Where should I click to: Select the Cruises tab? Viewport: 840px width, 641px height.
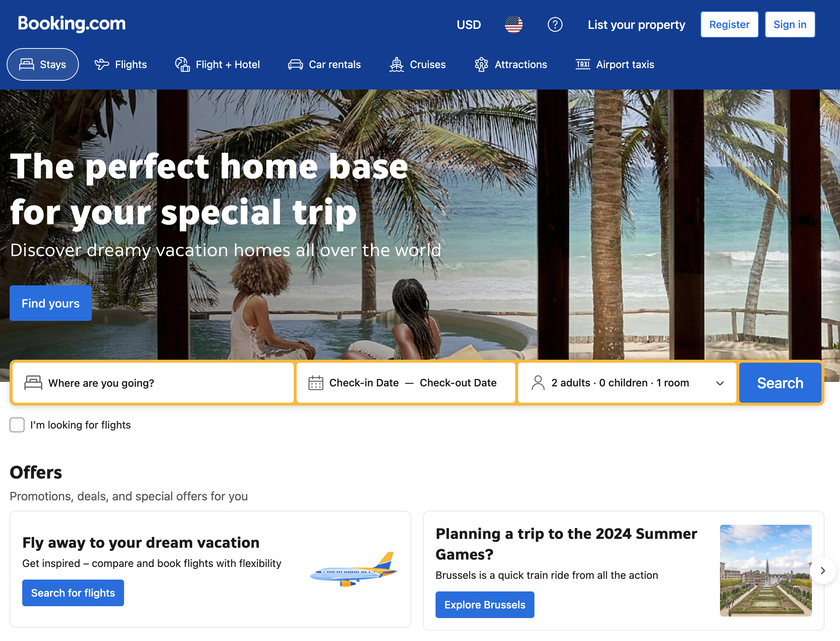click(417, 64)
